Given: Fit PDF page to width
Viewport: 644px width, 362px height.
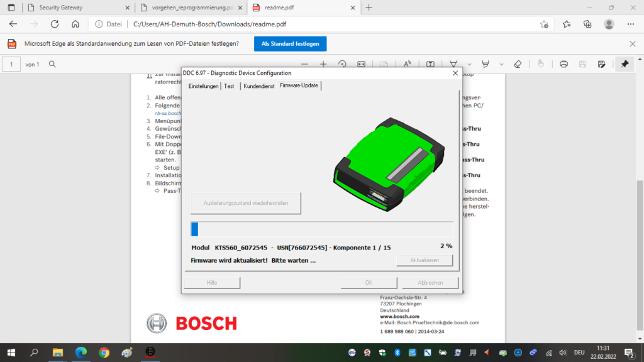Looking at the screenshot, I should pyautogui.click(x=361, y=65).
